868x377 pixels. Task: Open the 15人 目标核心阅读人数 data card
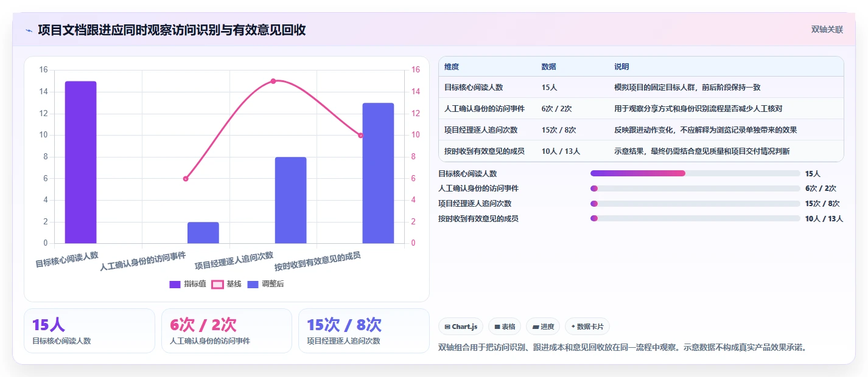[x=89, y=331]
